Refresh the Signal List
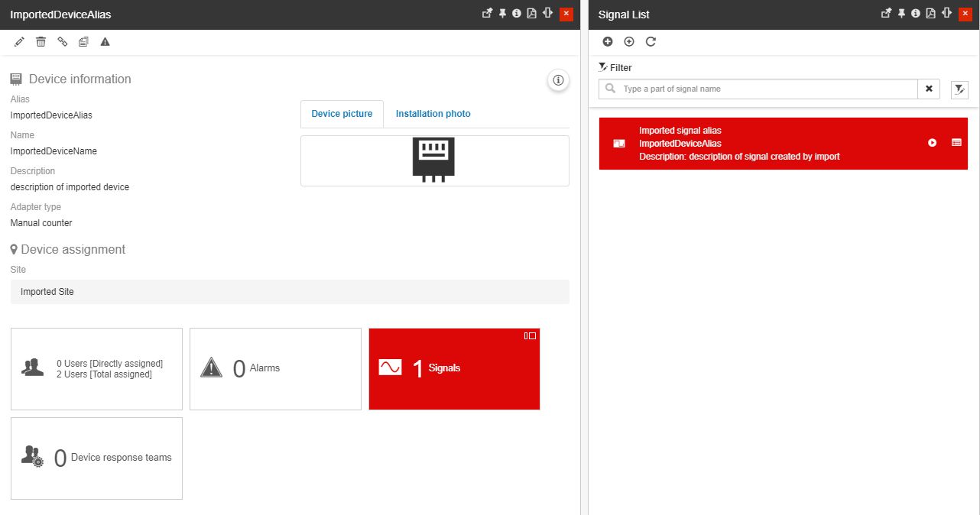980x515 pixels. (x=651, y=42)
